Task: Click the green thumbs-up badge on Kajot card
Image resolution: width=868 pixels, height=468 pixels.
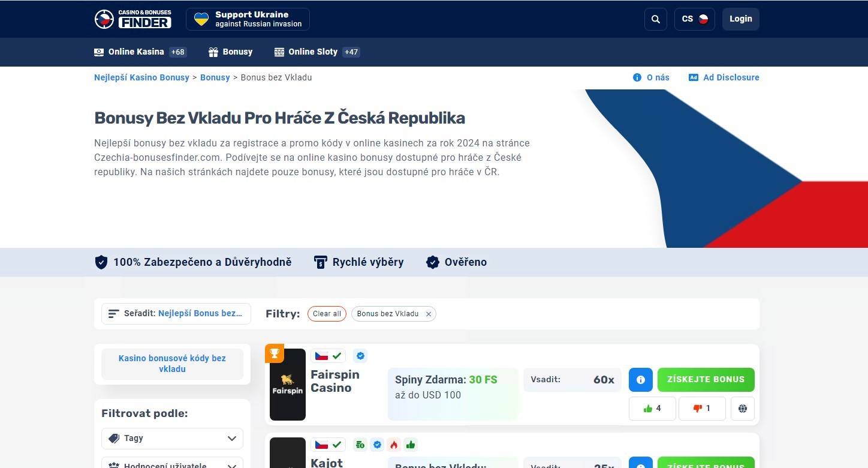Action: click(x=411, y=445)
